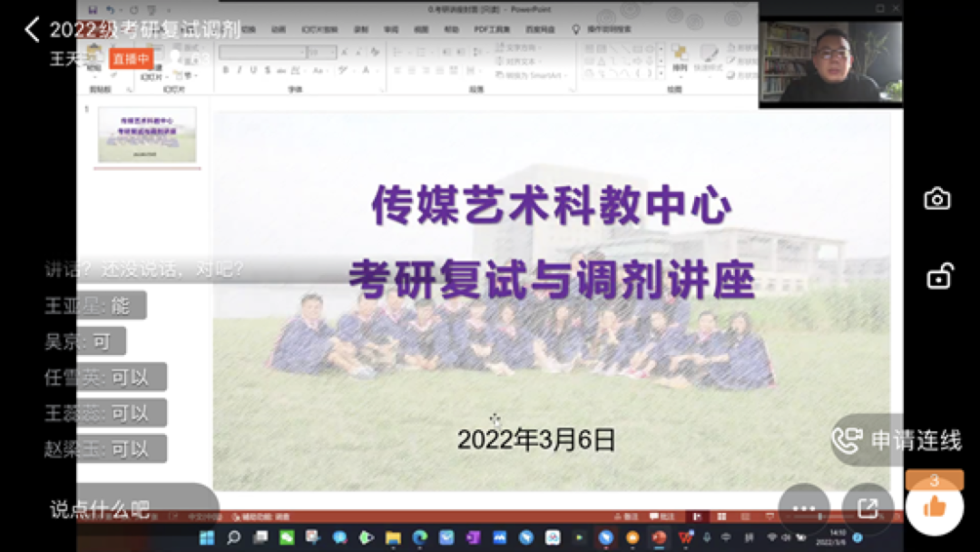
Task: Toggle the screen lock icon
Action: (x=939, y=276)
